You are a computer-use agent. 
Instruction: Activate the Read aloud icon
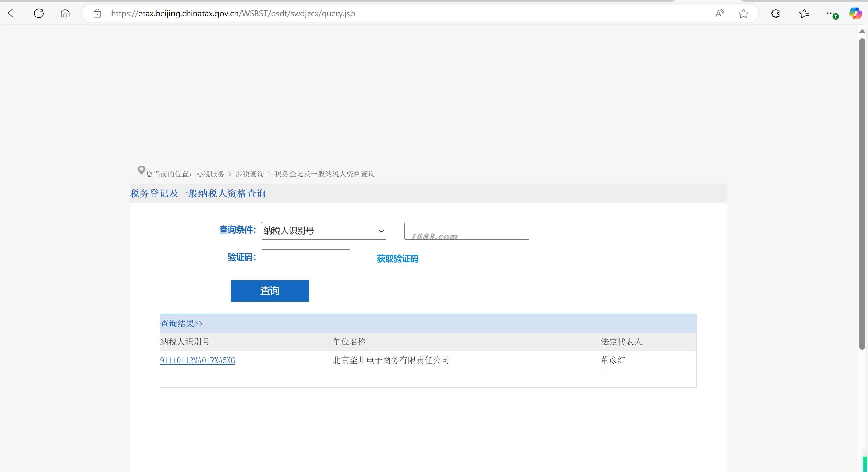719,13
